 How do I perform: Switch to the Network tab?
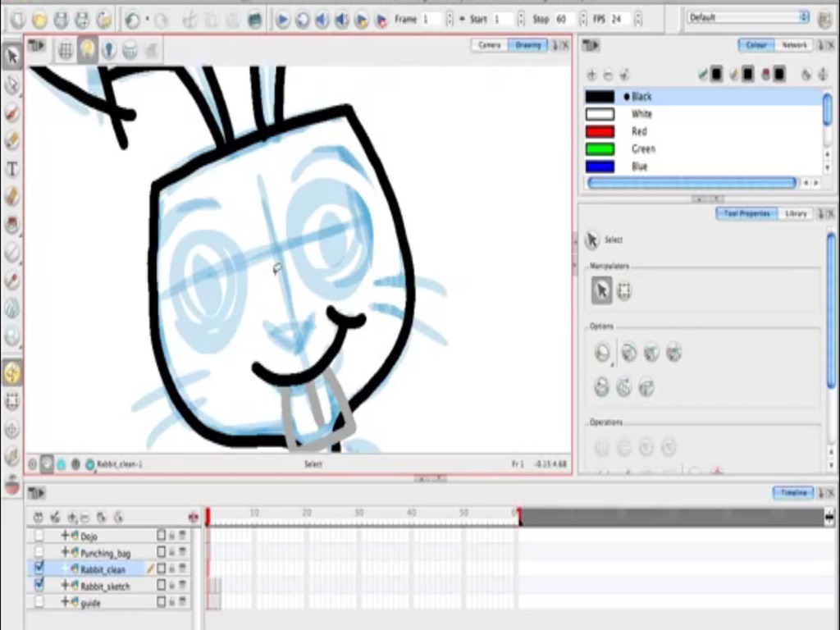pos(794,46)
